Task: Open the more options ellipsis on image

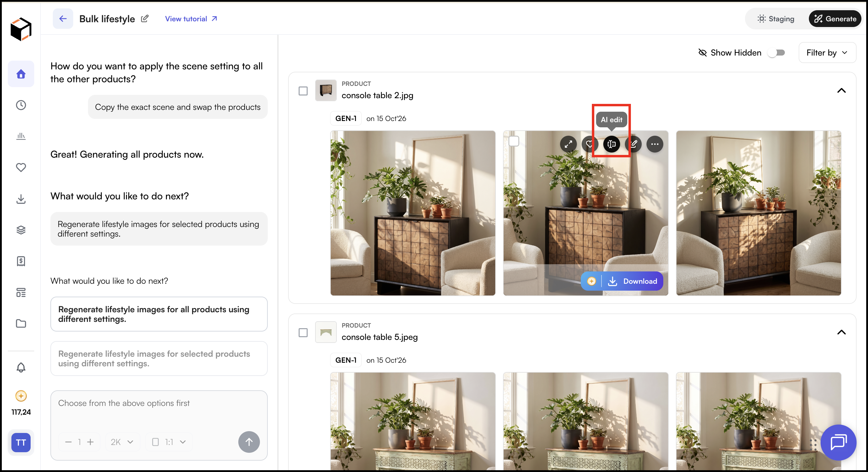Action: coord(655,144)
